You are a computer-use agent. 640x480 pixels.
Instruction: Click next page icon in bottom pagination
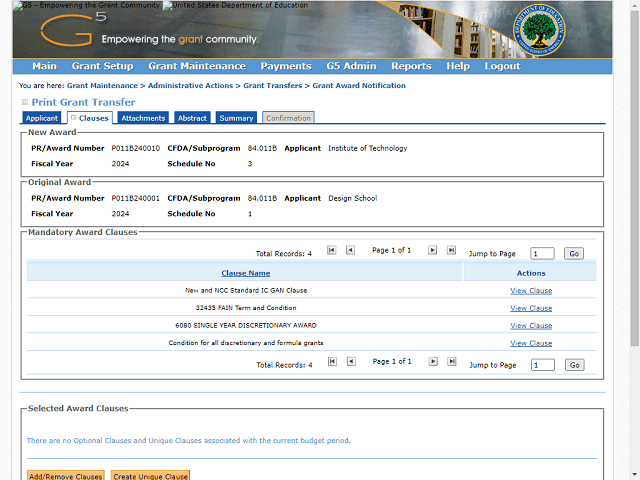point(433,362)
